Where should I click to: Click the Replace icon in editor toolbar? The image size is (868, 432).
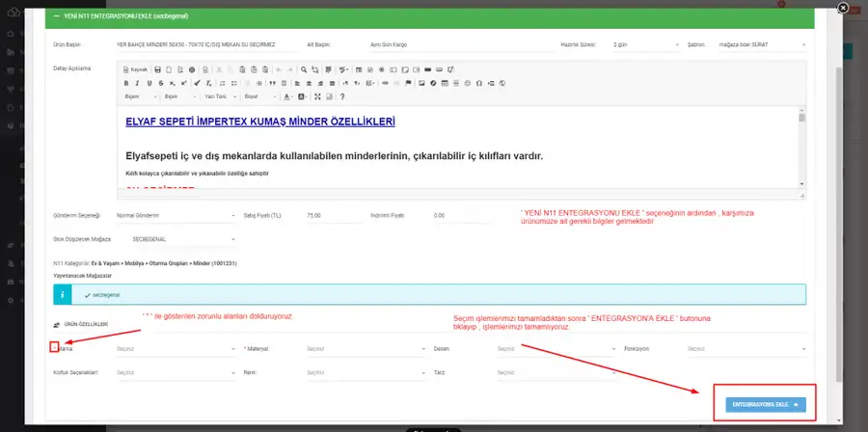tap(315, 69)
